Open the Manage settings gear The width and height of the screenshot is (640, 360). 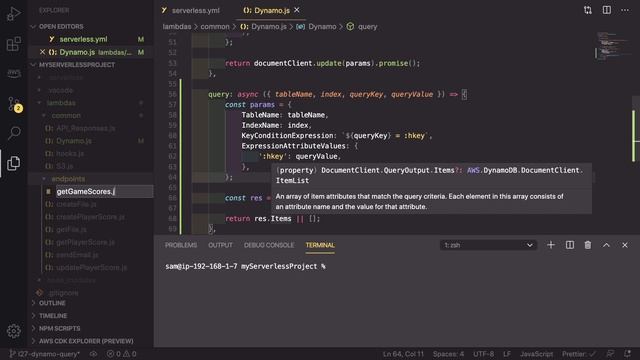click(x=13, y=331)
